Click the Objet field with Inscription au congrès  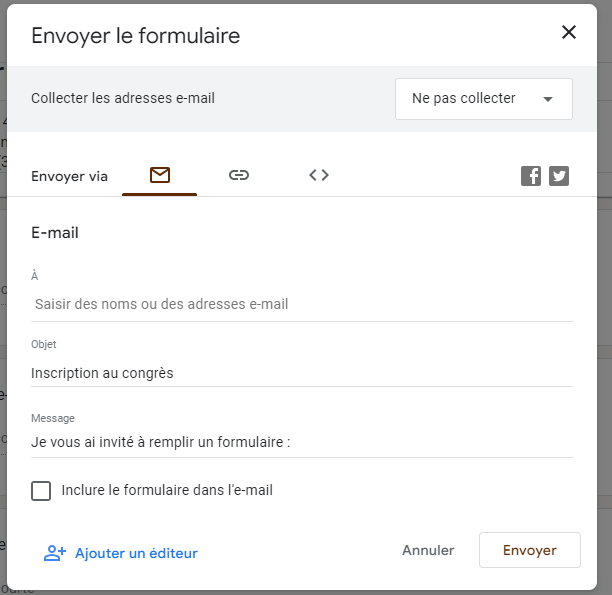pos(300,373)
